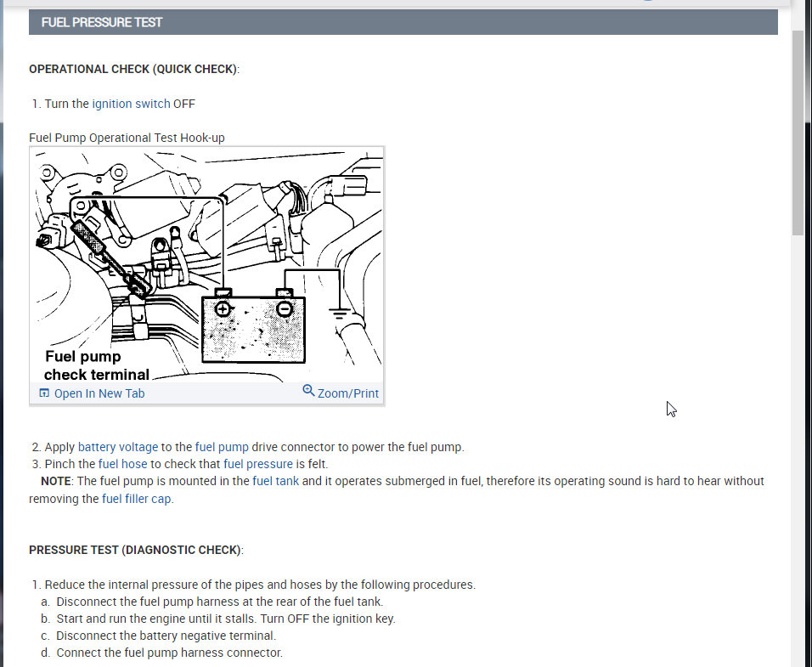Select the OPERATIONAL CHECK (QUICK CHECK) heading
Viewport: 812px width, 667px height.
134,70
